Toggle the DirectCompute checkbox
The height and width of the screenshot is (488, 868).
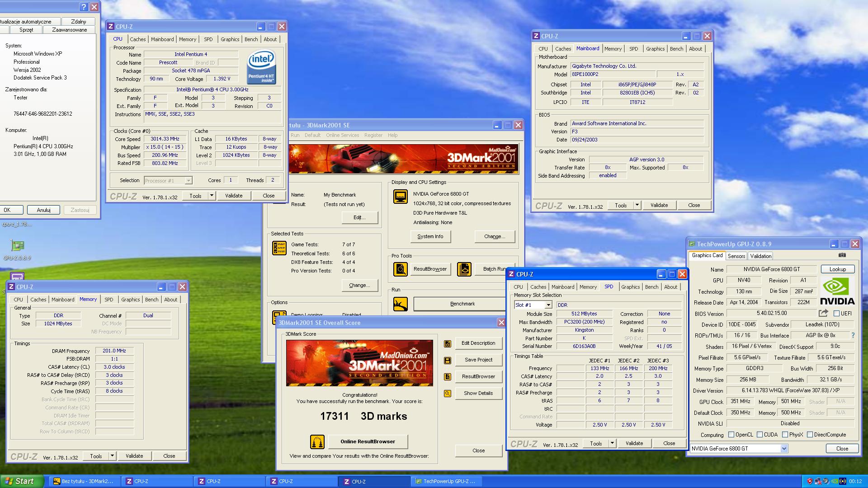coord(810,435)
